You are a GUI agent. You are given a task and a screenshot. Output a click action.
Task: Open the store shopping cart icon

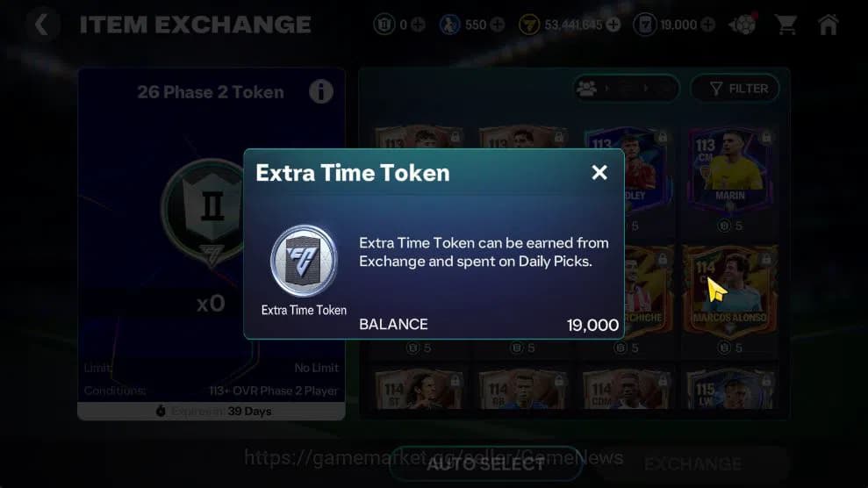click(x=786, y=25)
